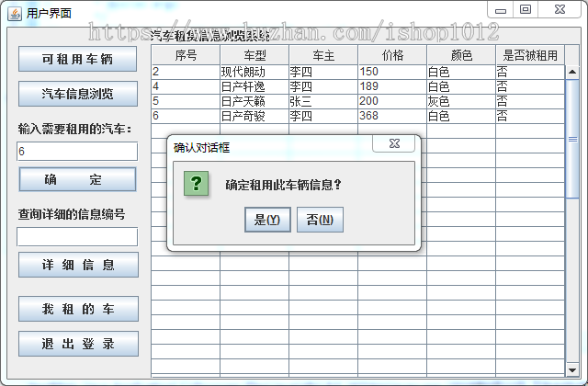
Task: Focus the 查询详细的信息编号 input field
Action: (77, 237)
